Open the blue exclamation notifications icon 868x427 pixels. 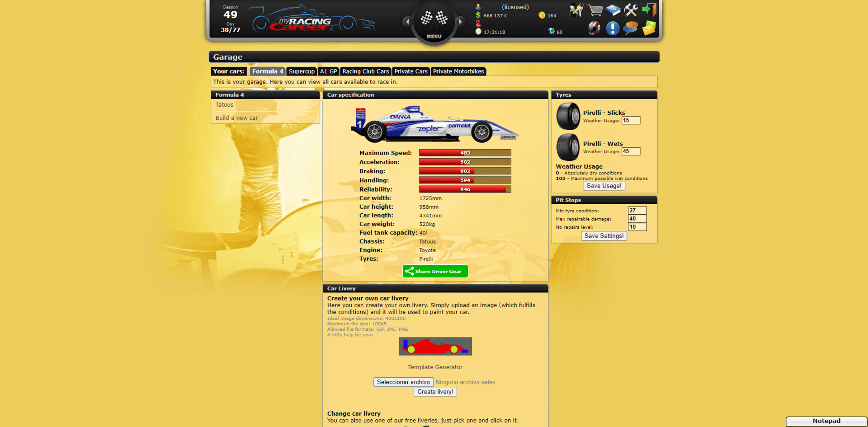click(x=613, y=28)
